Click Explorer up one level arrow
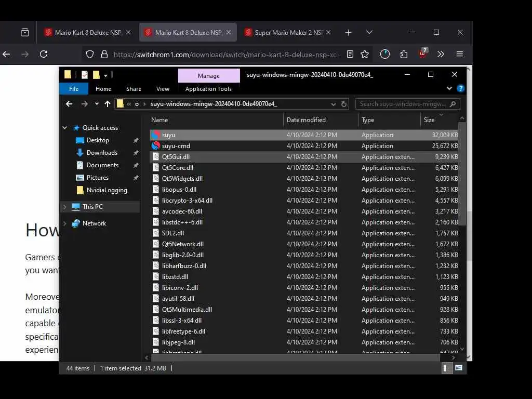This screenshot has height=399, width=532. tap(108, 104)
